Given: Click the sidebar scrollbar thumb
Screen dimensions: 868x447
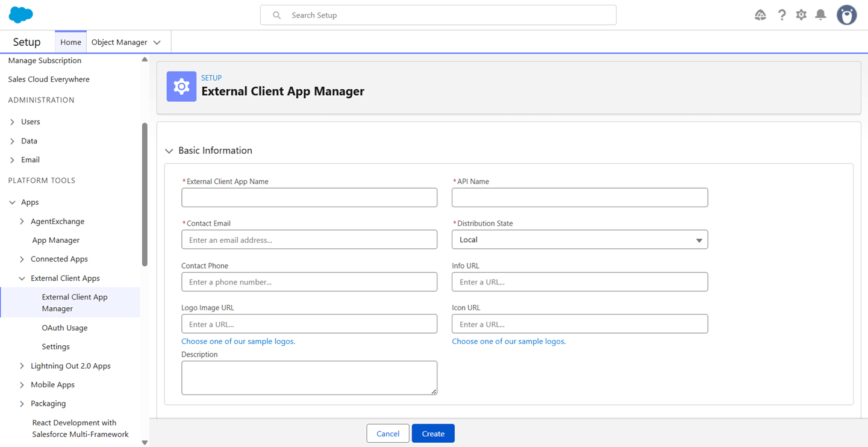Looking at the screenshot, I should [x=145, y=195].
